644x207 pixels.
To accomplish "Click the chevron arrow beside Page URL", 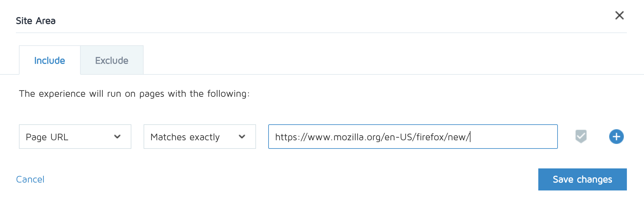I will pyautogui.click(x=117, y=137).
